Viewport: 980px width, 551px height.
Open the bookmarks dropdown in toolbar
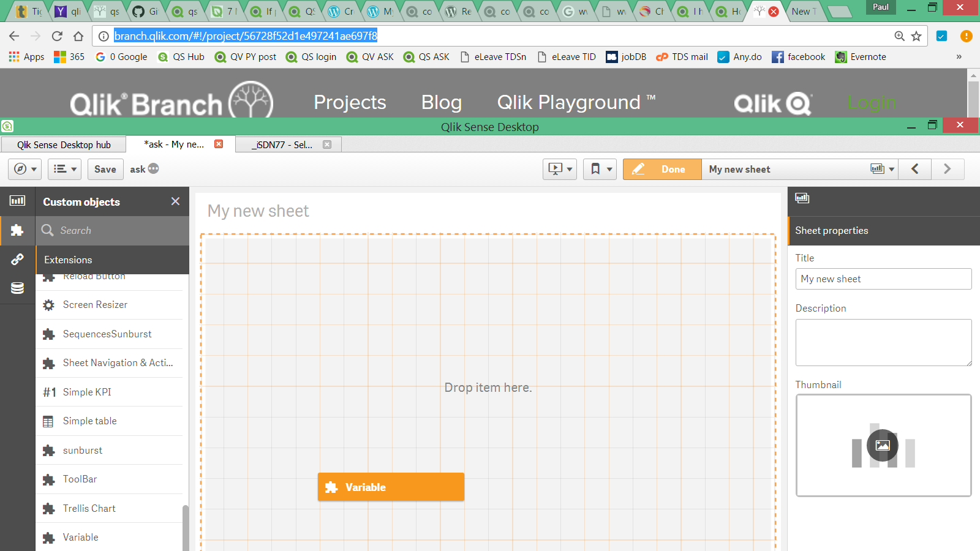(600, 169)
